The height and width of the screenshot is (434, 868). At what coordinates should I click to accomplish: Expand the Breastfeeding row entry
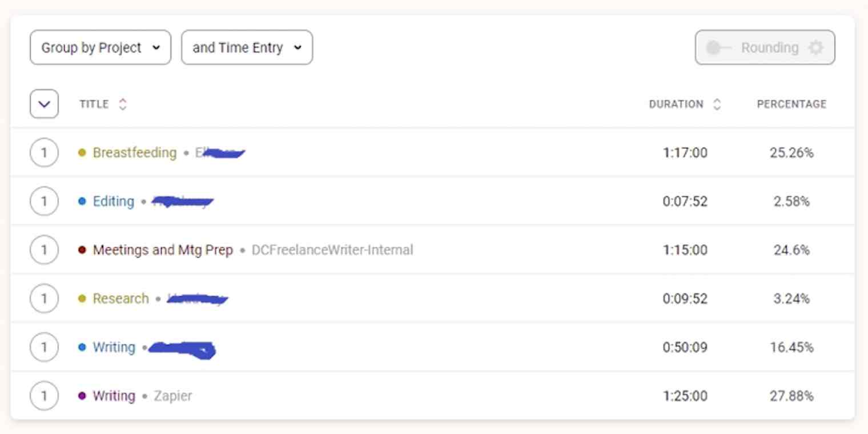pyautogui.click(x=44, y=152)
